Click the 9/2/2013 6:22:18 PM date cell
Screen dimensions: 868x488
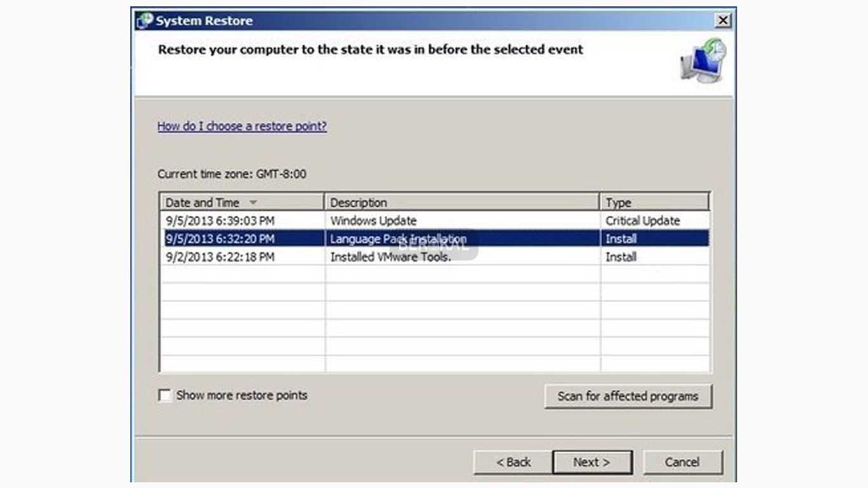click(220, 257)
